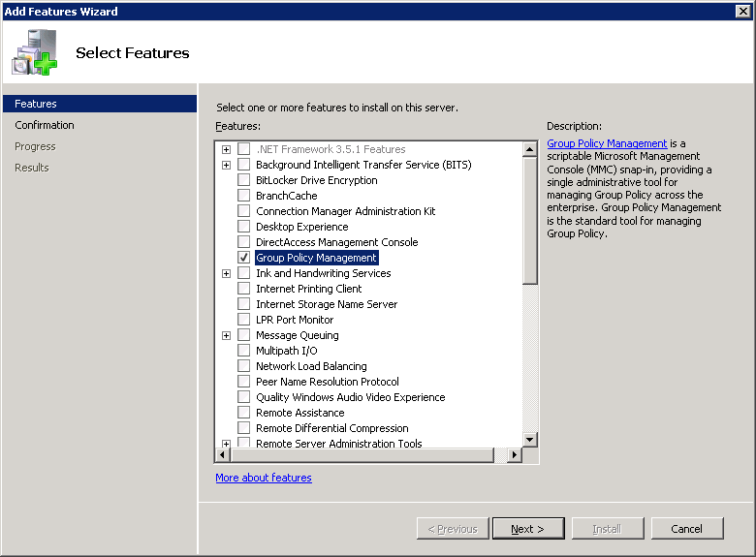Check Connection Manager Administration Kit box
The width and height of the screenshot is (756, 557).
[x=244, y=210]
